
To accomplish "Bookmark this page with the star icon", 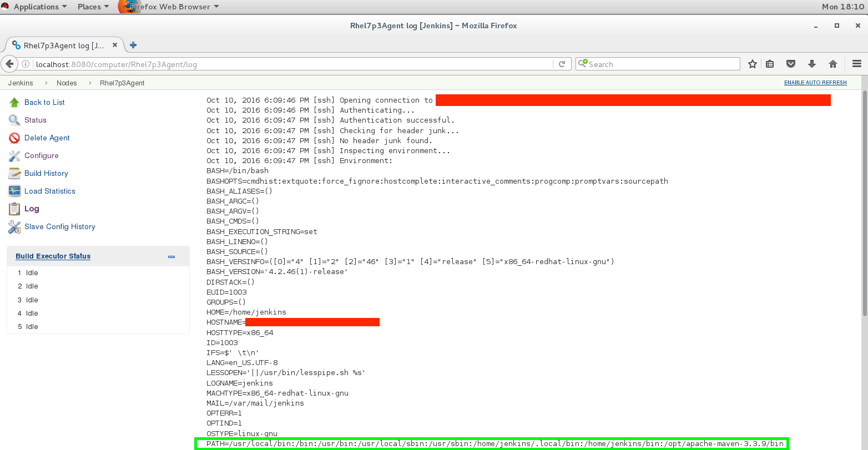I will pyautogui.click(x=753, y=64).
